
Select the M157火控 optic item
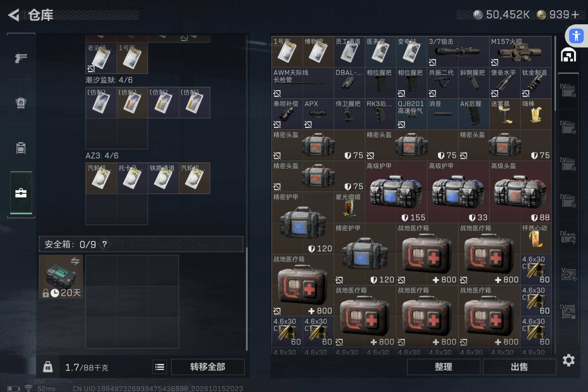pos(520,52)
